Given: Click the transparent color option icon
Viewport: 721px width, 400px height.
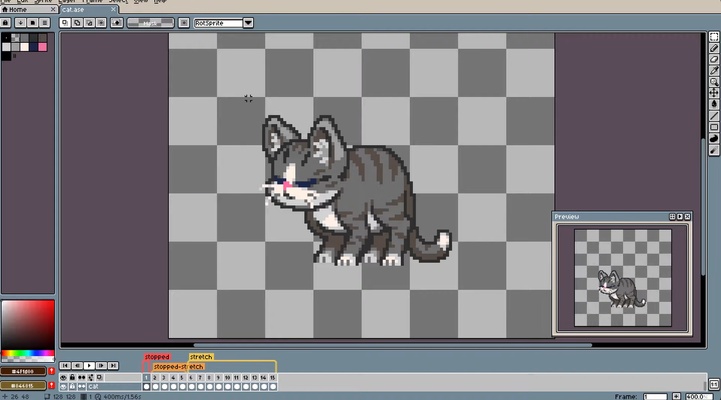Looking at the screenshot, I should pyautogui.click(x=116, y=23).
